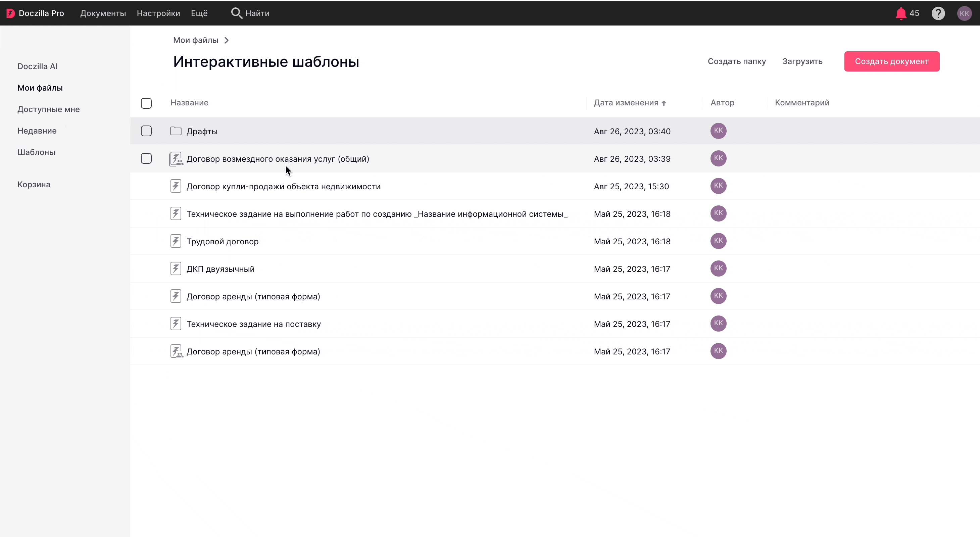Click Создать папку link
980x537 pixels.
pyautogui.click(x=737, y=61)
